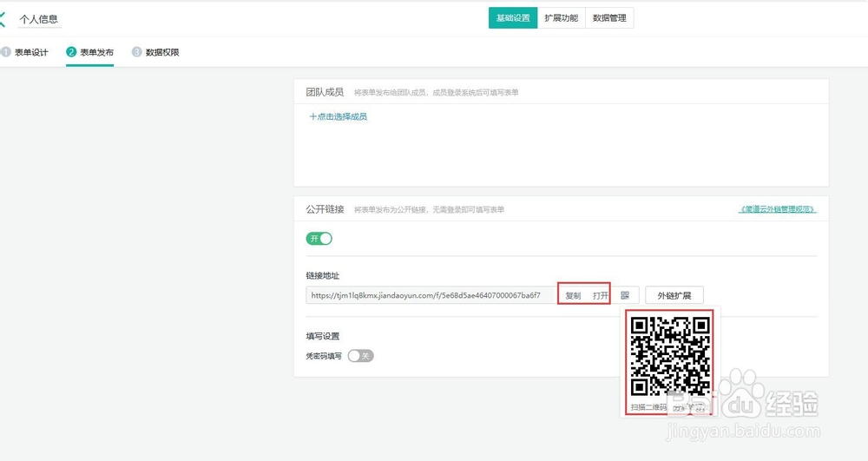The image size is (868, 461).
Task: Switch to the 扩展功能 tab
Action: (x=561, y=17)
